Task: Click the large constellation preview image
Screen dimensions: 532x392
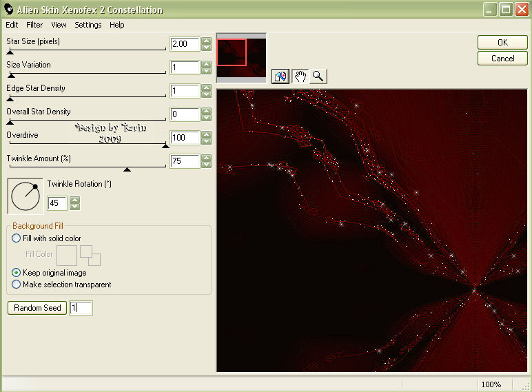Action: 372,231
